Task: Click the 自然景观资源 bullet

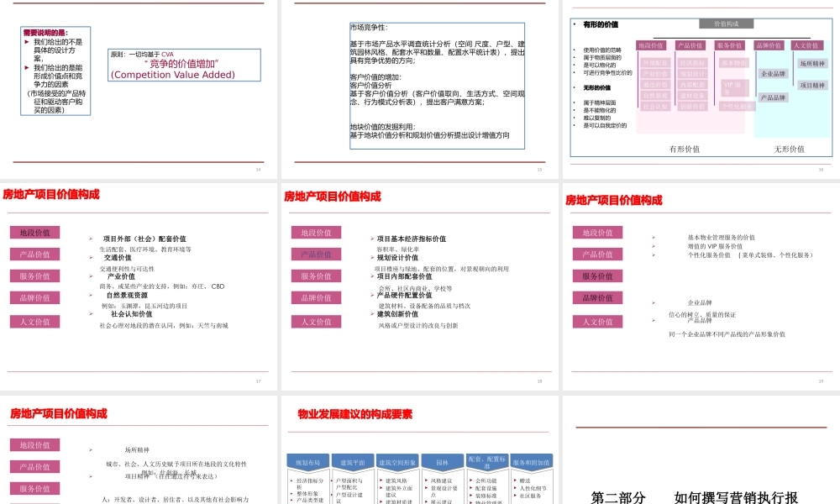Action: pyautogui.click(x=127, y=295)
